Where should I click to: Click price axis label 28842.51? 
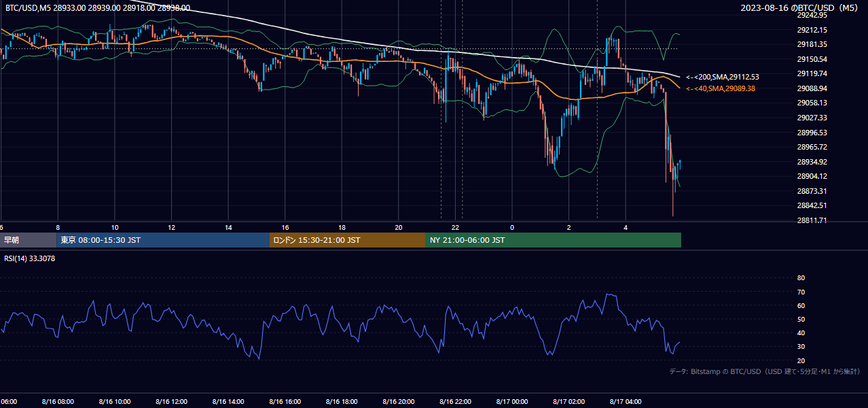[x=812, y=205]
